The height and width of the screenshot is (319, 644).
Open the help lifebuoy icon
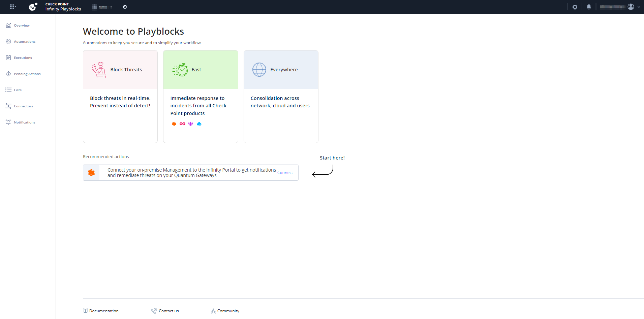[575, 7]
